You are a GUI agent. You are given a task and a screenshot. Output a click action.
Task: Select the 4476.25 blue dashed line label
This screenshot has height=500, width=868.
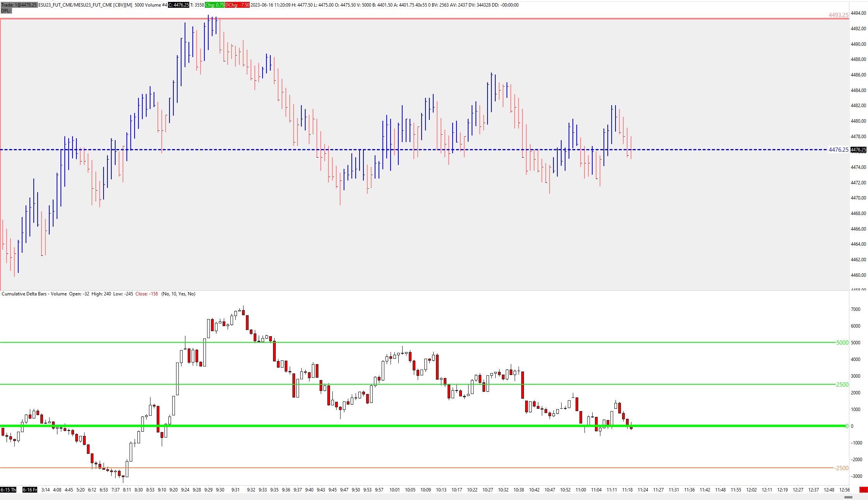(838, 150)
